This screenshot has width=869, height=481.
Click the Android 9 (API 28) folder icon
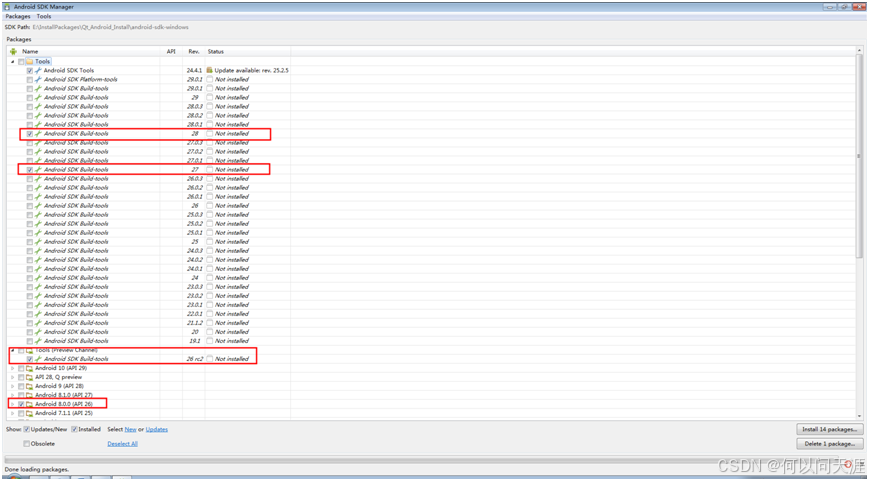[29, 386]
